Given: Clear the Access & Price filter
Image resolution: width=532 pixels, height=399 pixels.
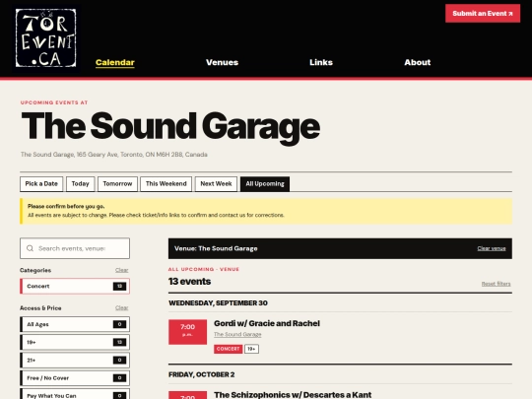Looking at the screenshot, I should coord(122,307).
